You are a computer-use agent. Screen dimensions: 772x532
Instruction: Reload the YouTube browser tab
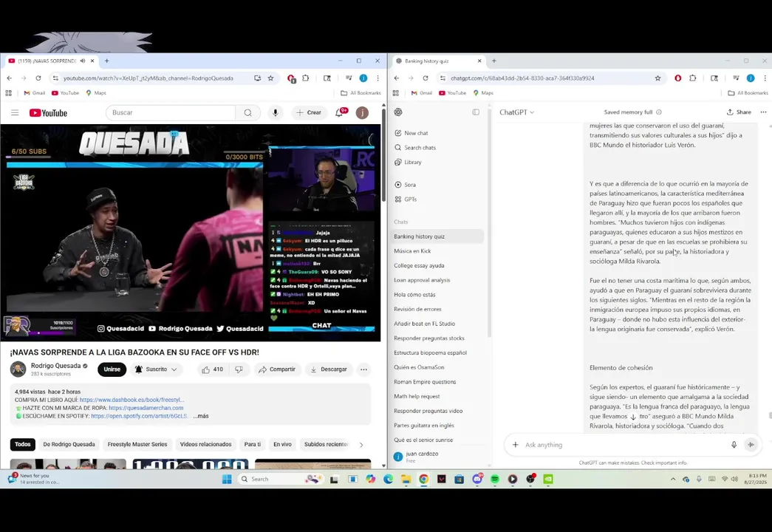(38, 78)
